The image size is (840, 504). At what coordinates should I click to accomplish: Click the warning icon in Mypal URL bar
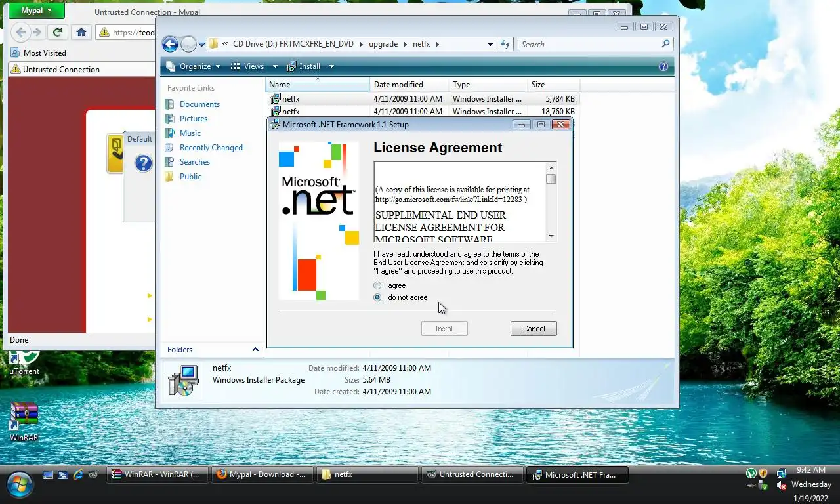click(x=104, y=32)
